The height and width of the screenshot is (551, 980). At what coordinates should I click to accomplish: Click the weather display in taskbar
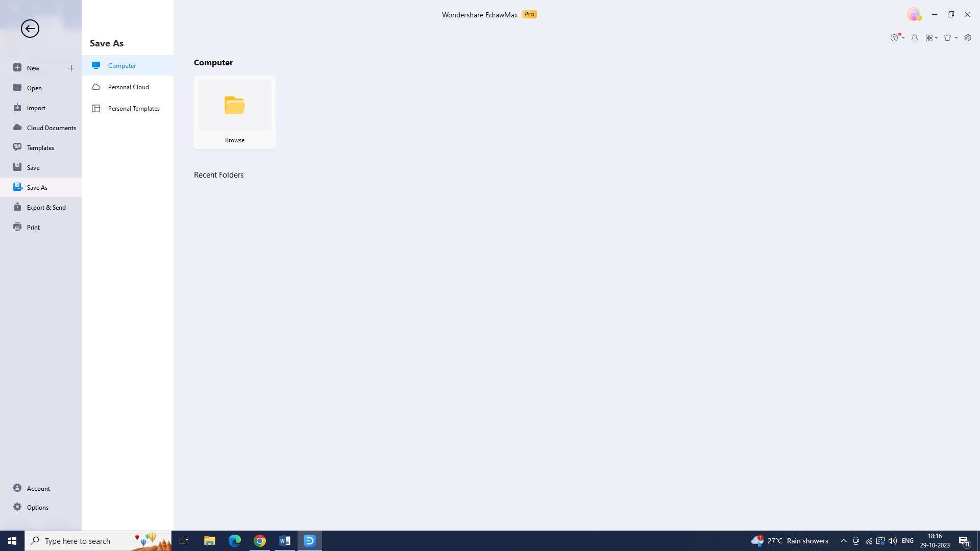tap(790, 540)
